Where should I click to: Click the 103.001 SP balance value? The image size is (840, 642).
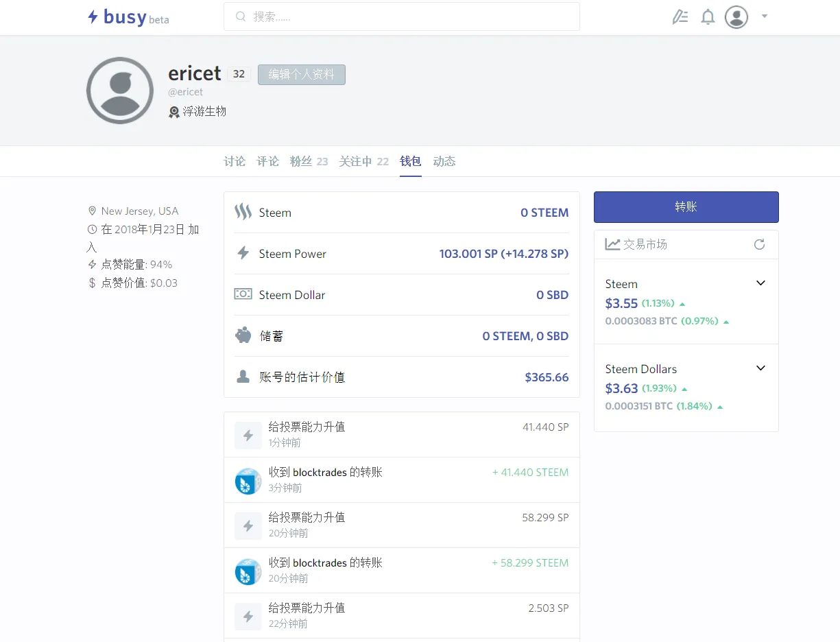click(504, 254)
